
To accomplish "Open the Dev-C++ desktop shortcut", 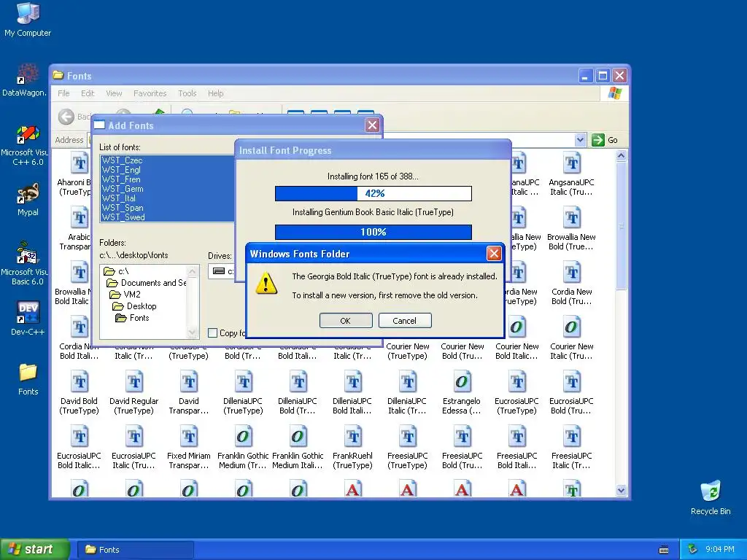I will [28, 318].
